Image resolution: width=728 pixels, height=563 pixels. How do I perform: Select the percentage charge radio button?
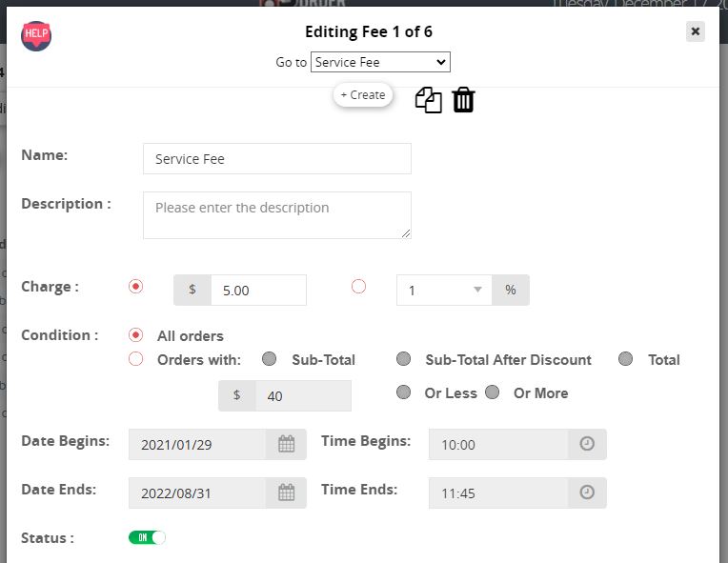pyautogui.click(x=359, y=287)
